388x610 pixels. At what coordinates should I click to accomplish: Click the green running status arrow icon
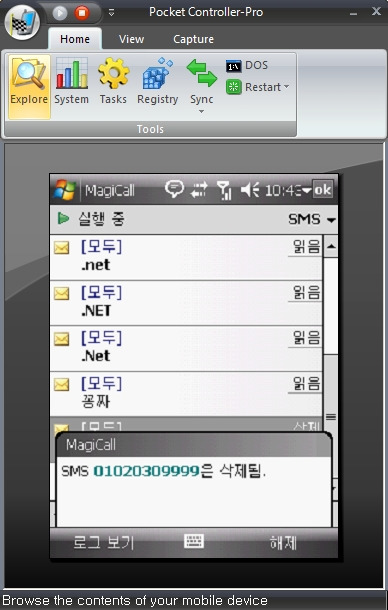63,219
